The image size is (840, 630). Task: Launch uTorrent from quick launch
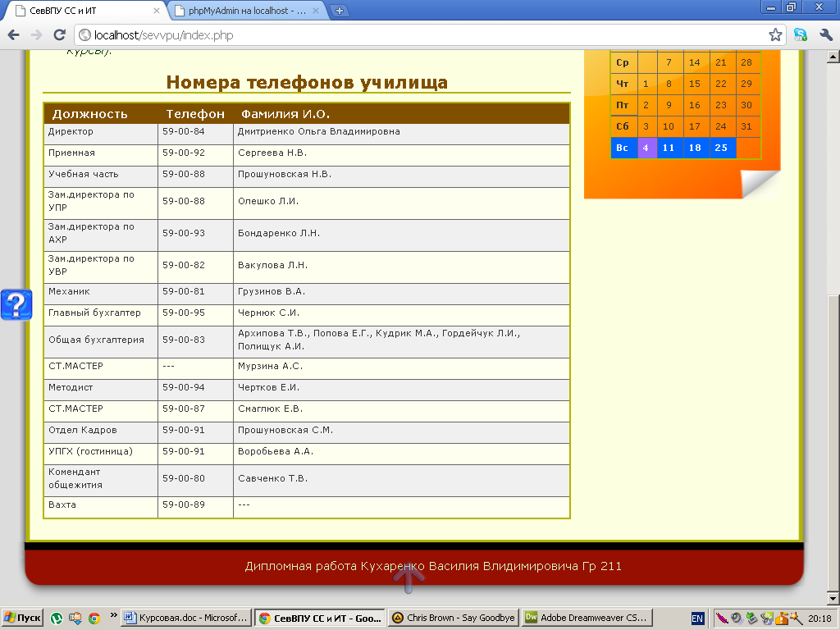[57, 619]
